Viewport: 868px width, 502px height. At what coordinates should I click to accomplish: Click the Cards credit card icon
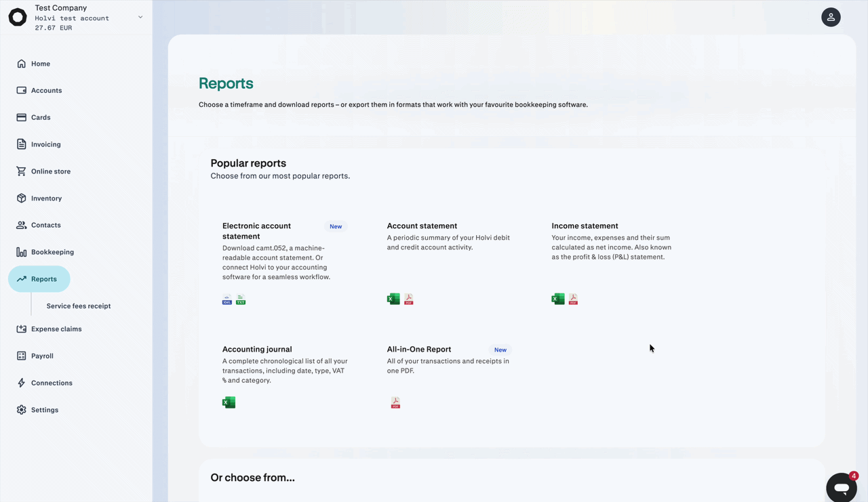coord(22,117)
